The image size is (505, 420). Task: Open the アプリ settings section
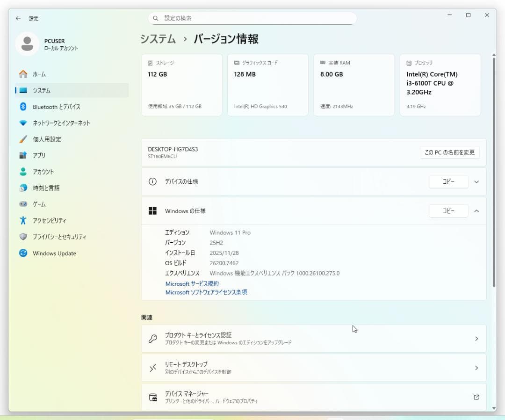coord(41,155)
